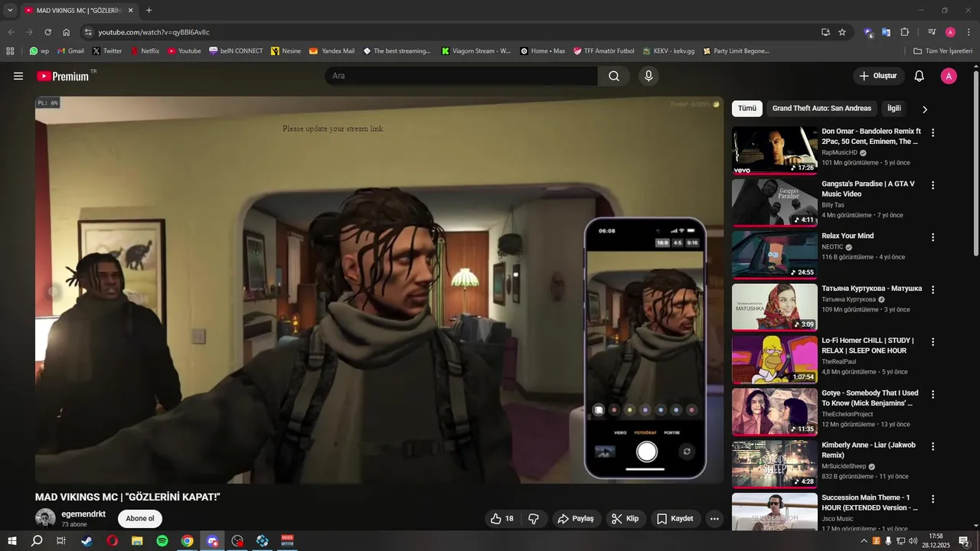The height and width of the screenshot is (551, 980).
Task: Open options for Don Omar Bandolero Remix
Action: (933, 132)
